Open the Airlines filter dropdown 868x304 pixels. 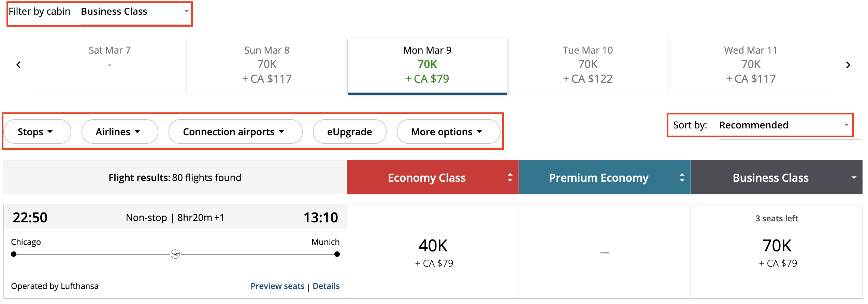119,132
